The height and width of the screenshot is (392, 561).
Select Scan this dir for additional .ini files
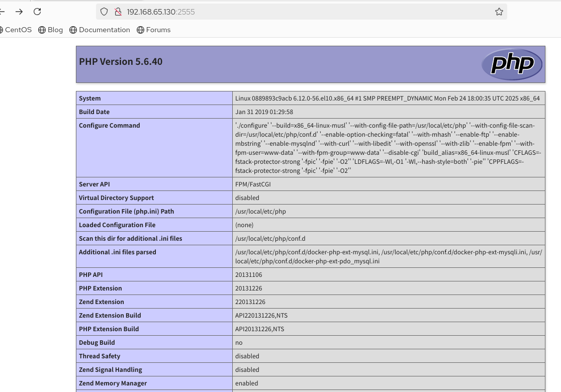pos(131,239)
